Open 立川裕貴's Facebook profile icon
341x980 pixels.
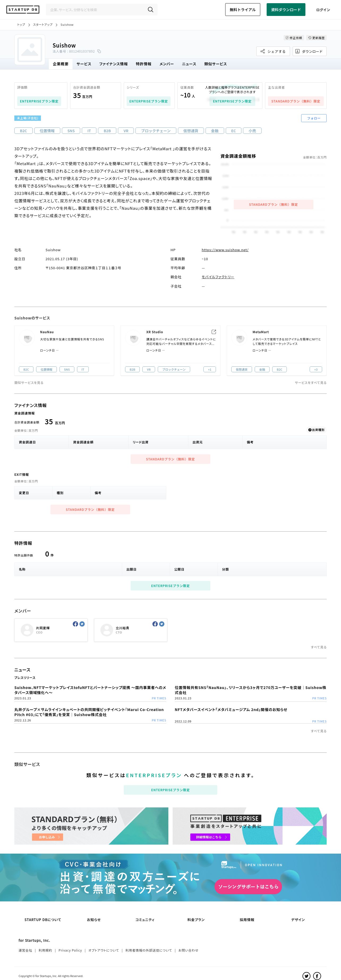pyautogui.click(x=155, y=624)
